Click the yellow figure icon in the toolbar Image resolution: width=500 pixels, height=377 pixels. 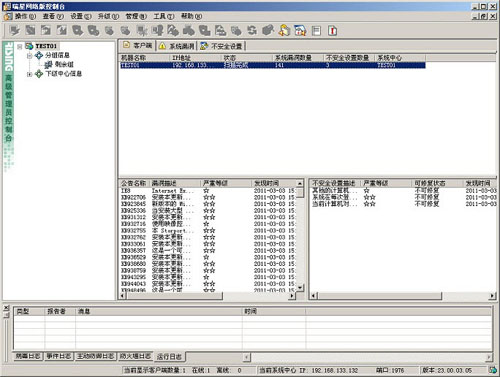coord(284,31)
